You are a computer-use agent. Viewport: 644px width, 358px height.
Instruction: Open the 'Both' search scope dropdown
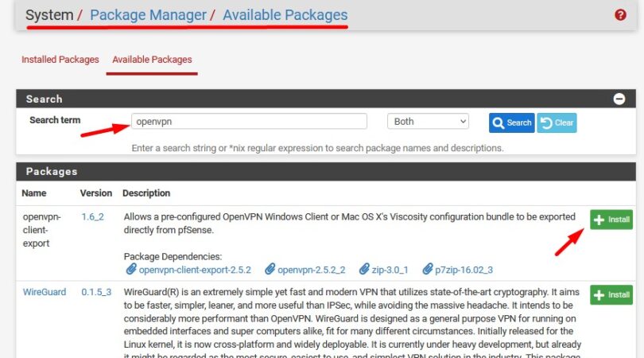coord(428,122)
